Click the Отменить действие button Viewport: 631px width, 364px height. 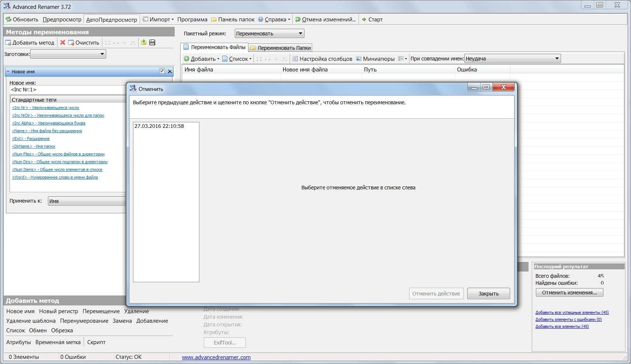click(x=436, y=294)
